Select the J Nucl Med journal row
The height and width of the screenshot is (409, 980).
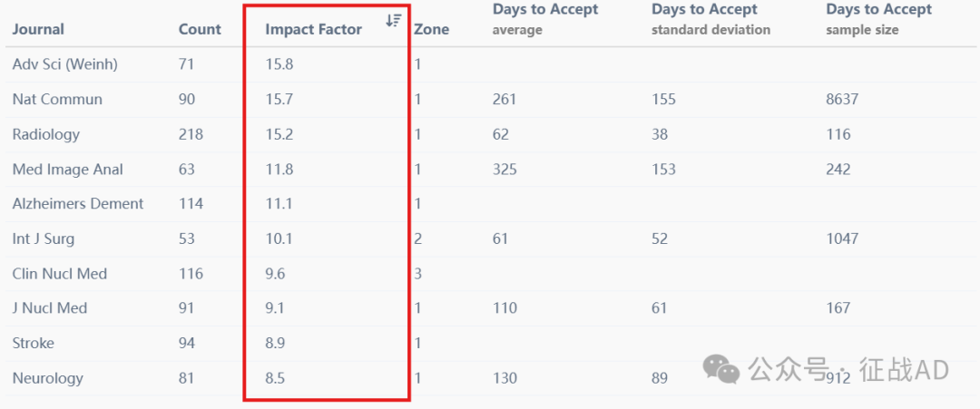pos(490,307)
